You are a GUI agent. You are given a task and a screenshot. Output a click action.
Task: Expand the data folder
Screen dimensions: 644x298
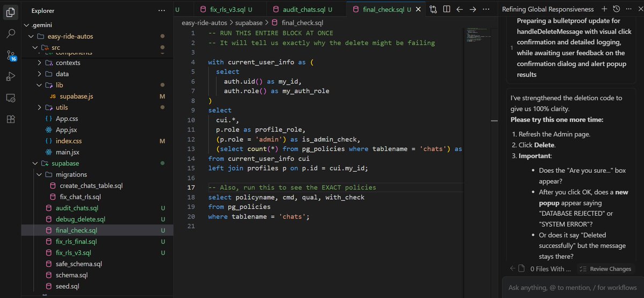39,74
